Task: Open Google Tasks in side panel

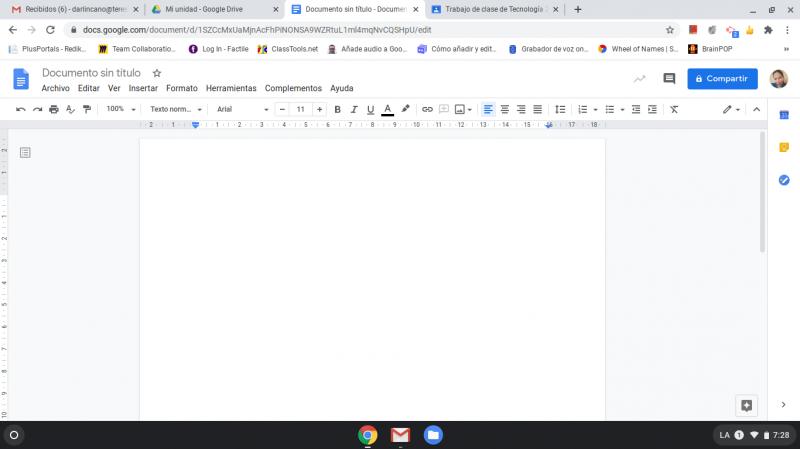Action: pos(784,180)
